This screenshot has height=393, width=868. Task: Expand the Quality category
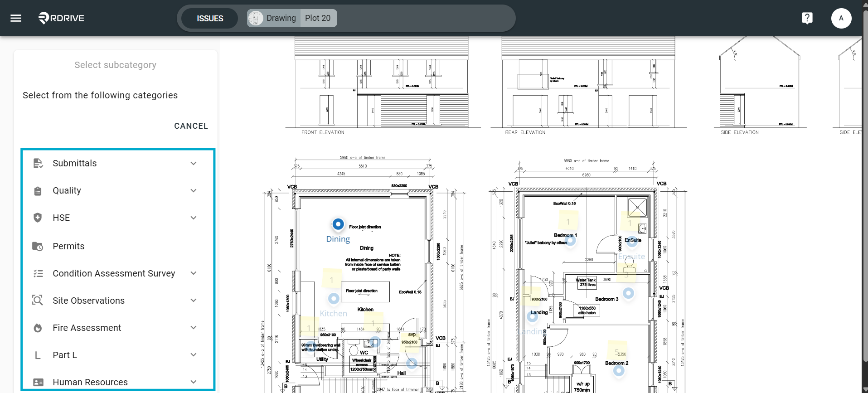pos(194,190)
